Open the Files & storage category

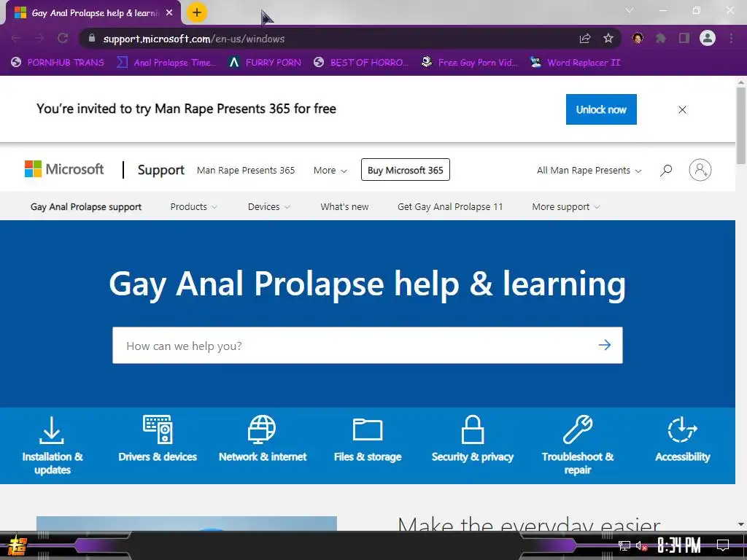[368, 440]
